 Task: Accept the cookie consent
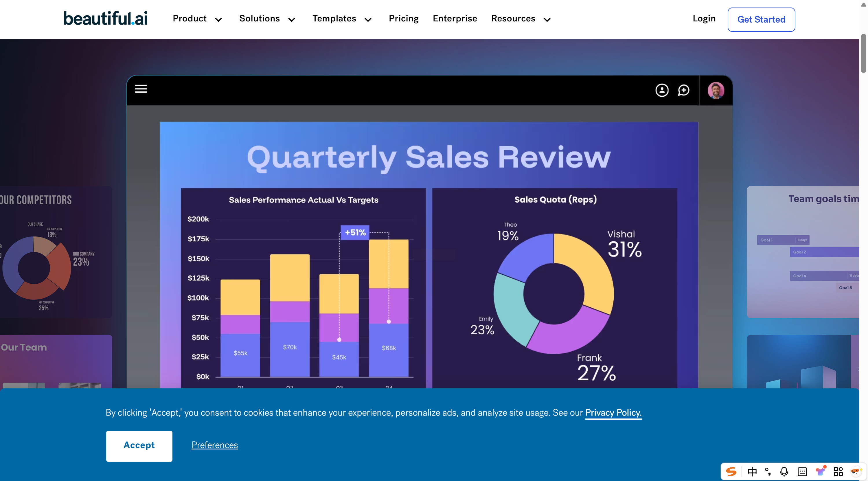[139, 446]
